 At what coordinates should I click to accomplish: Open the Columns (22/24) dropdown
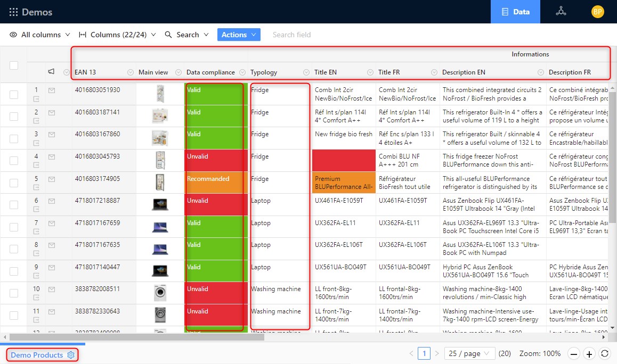coord(117,35)
